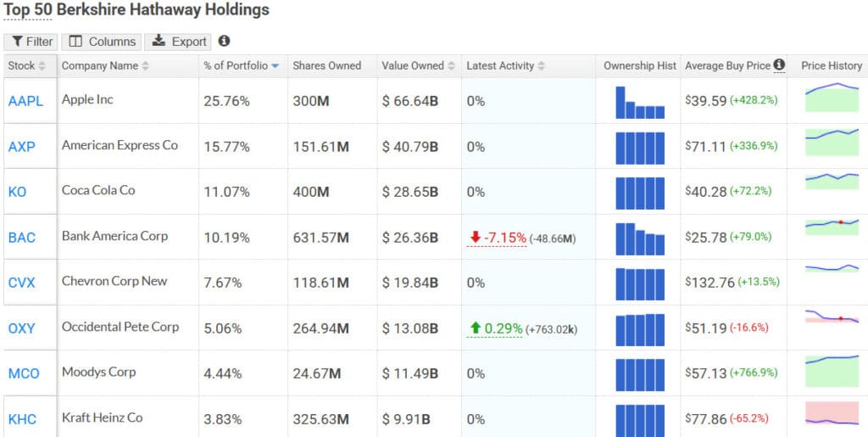Open Bank America ownership history bars
The height and width of the screenshot is (437, 868).
(640, 238)
